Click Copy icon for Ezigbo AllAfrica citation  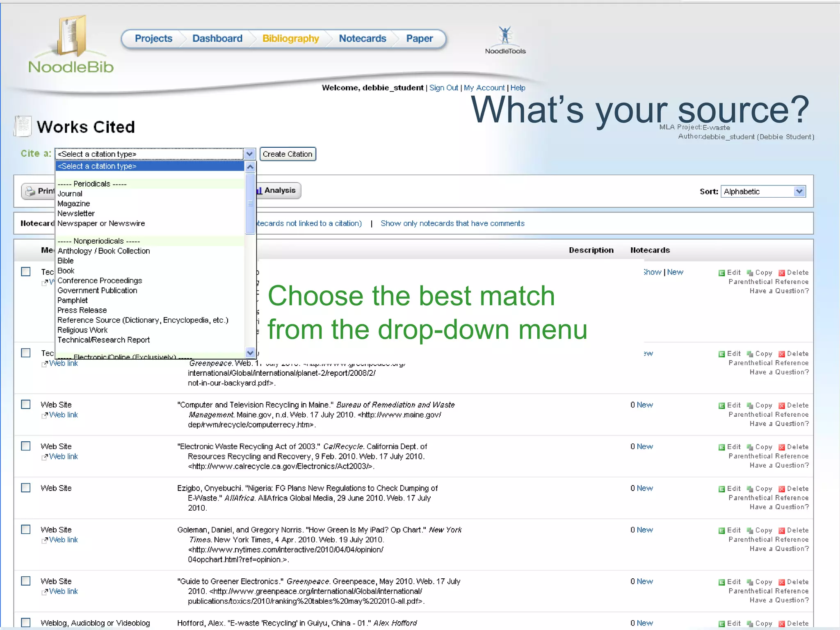(x=750, y=489)
